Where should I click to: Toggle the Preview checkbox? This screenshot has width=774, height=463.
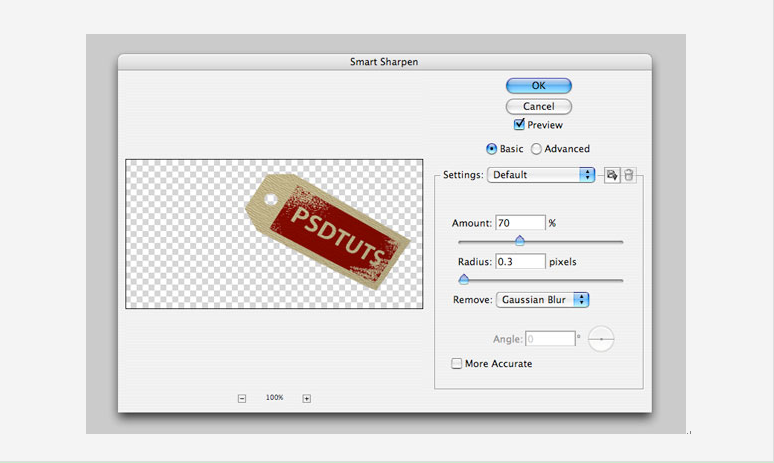519,124
